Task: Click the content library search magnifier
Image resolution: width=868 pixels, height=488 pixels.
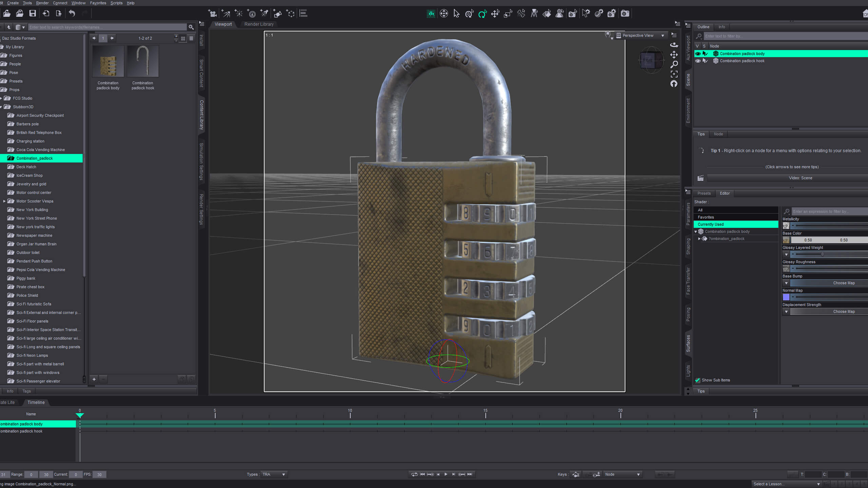Action: (x=191, y=27)
